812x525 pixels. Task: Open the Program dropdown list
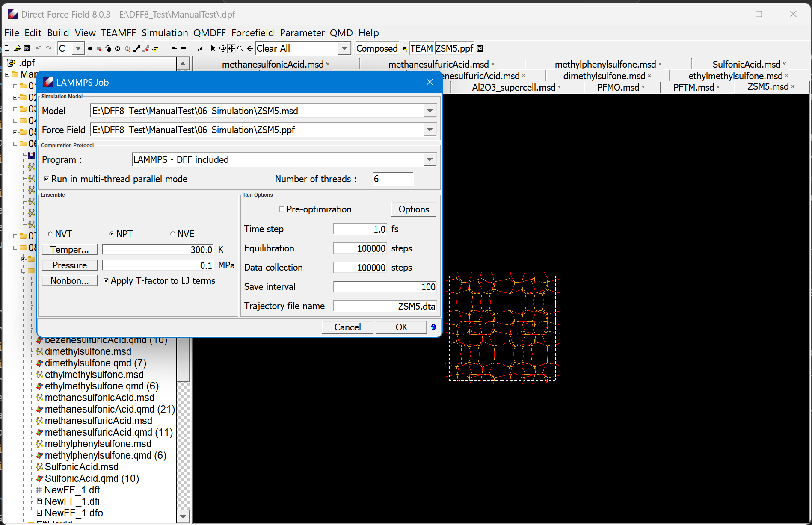pyautogui.click(x=429, y=159)
